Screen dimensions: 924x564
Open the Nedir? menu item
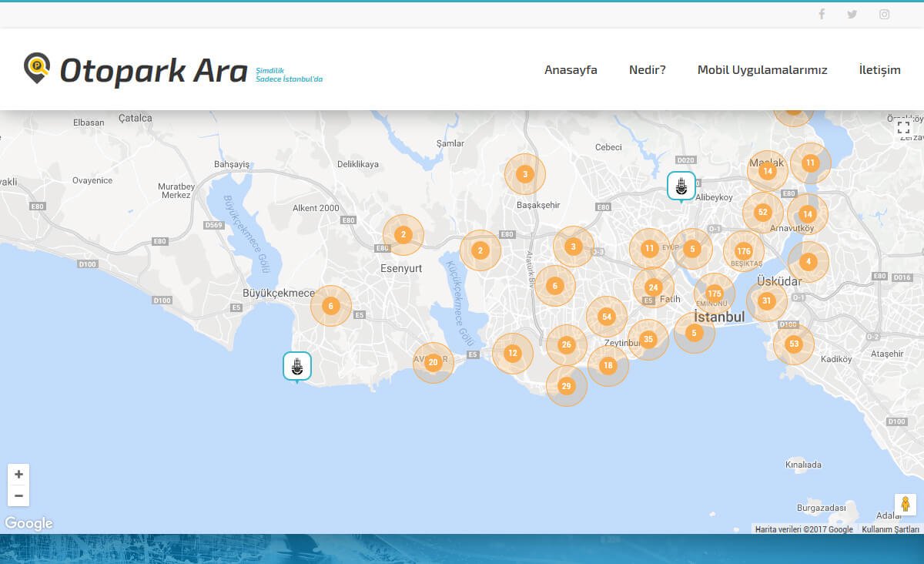click(x=647, y=69)
